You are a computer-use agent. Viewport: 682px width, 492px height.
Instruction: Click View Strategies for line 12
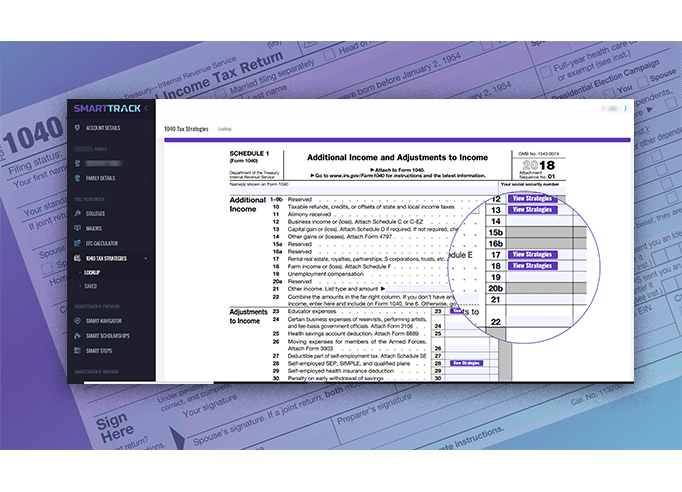(531, 198)
